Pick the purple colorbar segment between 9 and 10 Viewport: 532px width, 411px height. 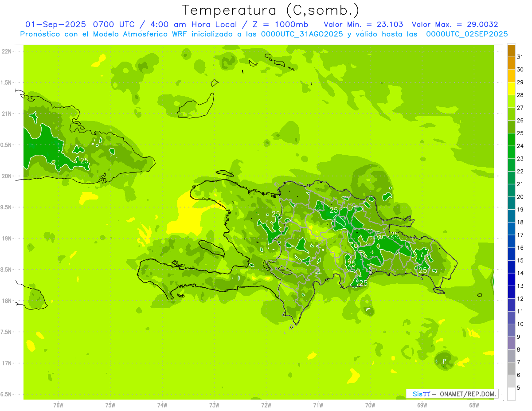(511, 330)
